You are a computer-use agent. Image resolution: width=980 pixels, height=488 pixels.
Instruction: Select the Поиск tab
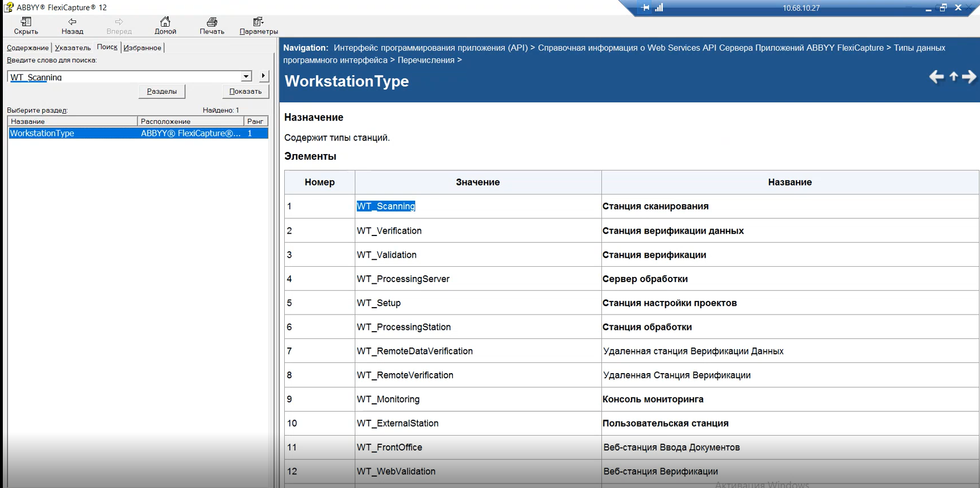(107, 47)
